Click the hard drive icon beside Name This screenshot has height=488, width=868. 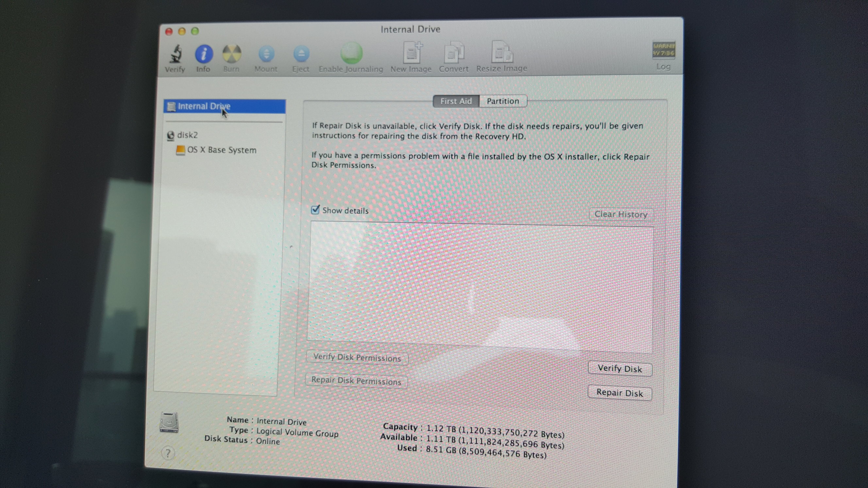coord(169,422)
